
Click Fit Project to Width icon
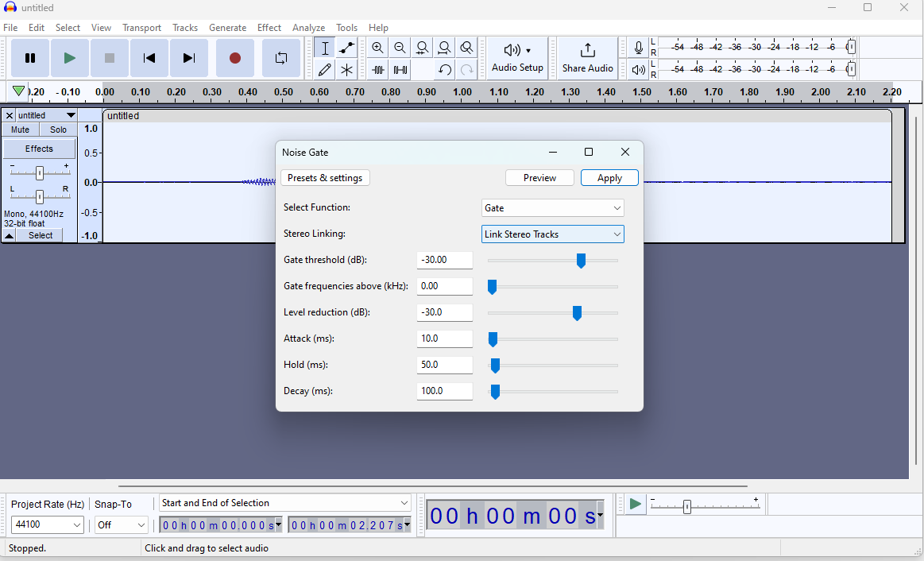tap(444, 48)
